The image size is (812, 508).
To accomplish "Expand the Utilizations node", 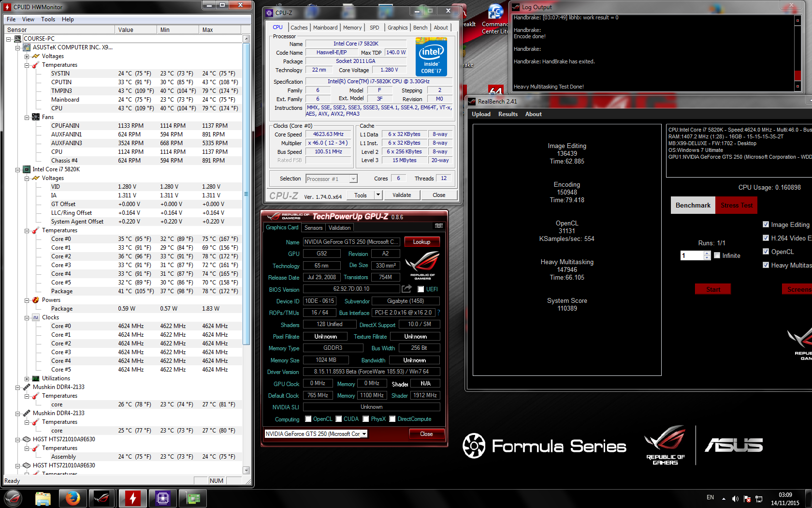I will click(x=27, y=378).
